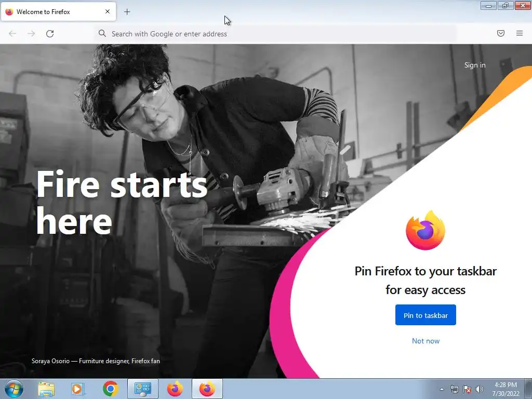Open a new tab with plus button
This screenshot has height=399, width=532.
(127, 12)
